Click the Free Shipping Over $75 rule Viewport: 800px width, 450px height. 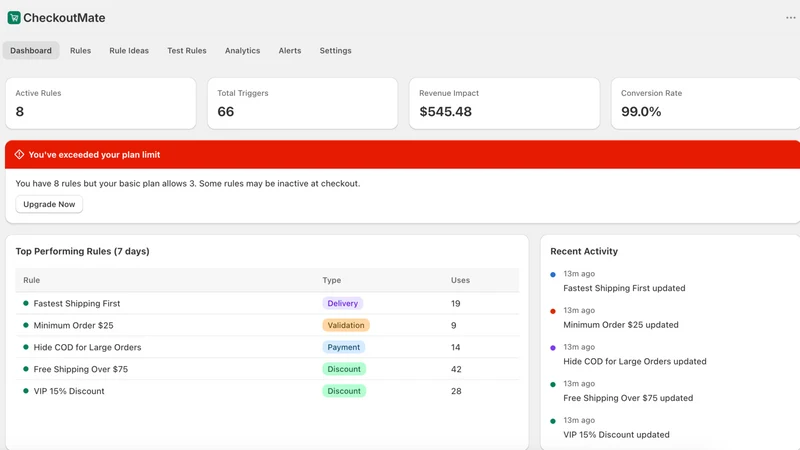coord(81,369)
